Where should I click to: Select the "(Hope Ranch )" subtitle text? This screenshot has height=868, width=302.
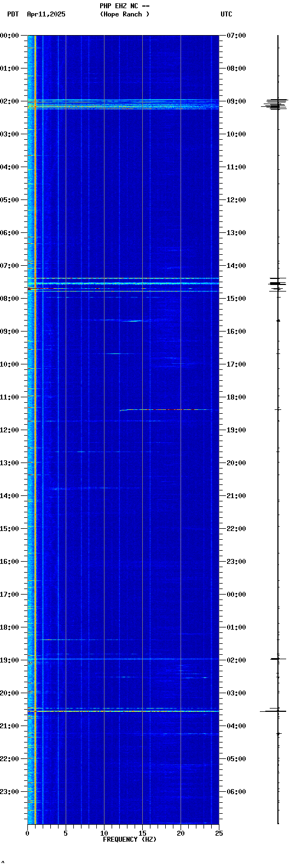coord(125,14)
